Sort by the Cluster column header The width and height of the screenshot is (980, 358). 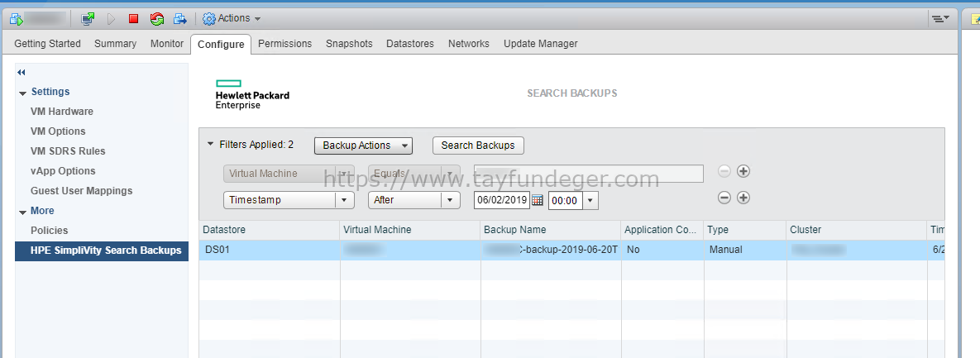[x=856, y=230]
